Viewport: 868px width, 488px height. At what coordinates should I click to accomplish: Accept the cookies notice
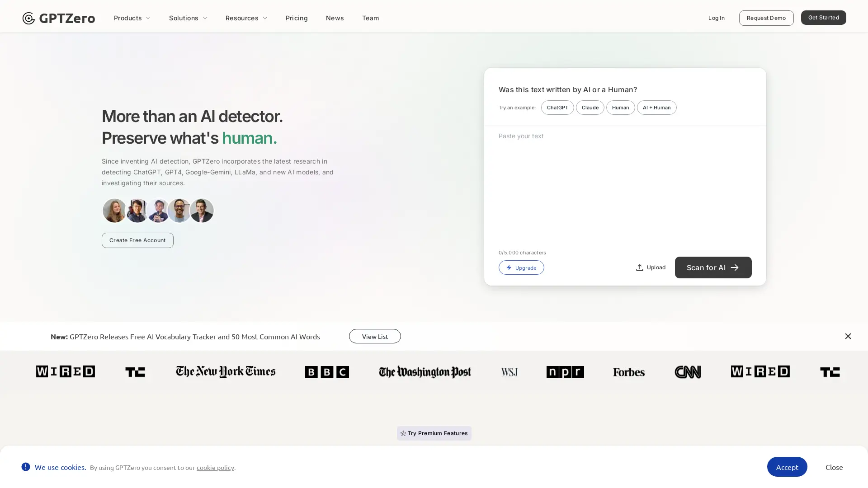tap(787, 467)
